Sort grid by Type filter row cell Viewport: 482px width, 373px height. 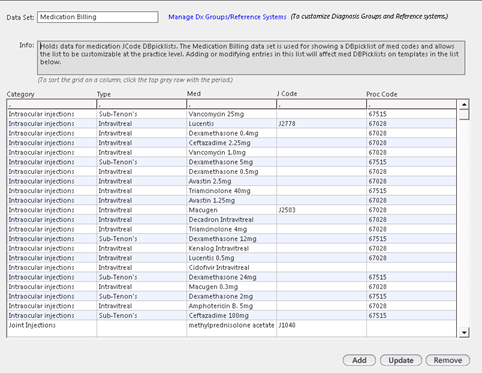[142, 105]
